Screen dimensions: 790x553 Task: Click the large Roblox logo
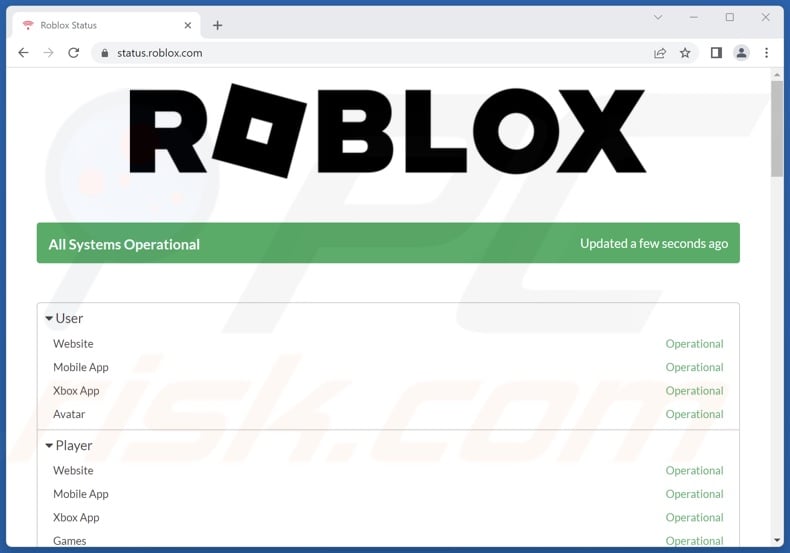(x=387, y=130)
